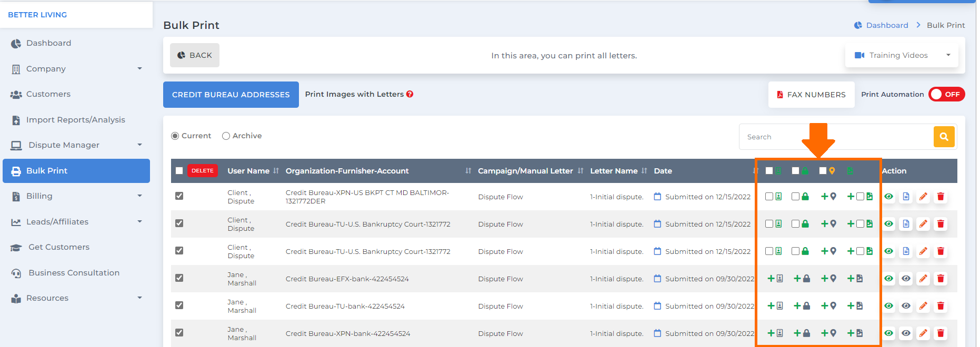Check the header lock column checkbox
This screenshot has width=980, height=347.
(x=796, y=171)
